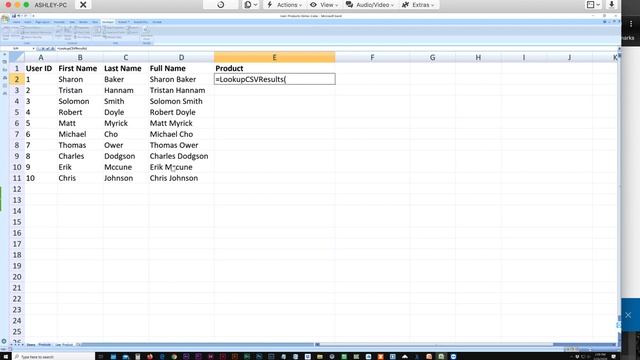Click the download arrow icon at top right
640x360 pixels.
(x=611, y=5)
